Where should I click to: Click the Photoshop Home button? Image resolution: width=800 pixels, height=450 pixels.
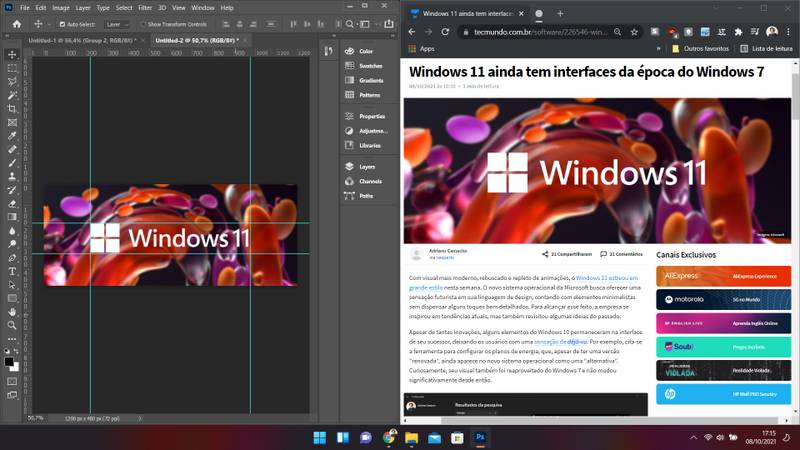(17, 24)
